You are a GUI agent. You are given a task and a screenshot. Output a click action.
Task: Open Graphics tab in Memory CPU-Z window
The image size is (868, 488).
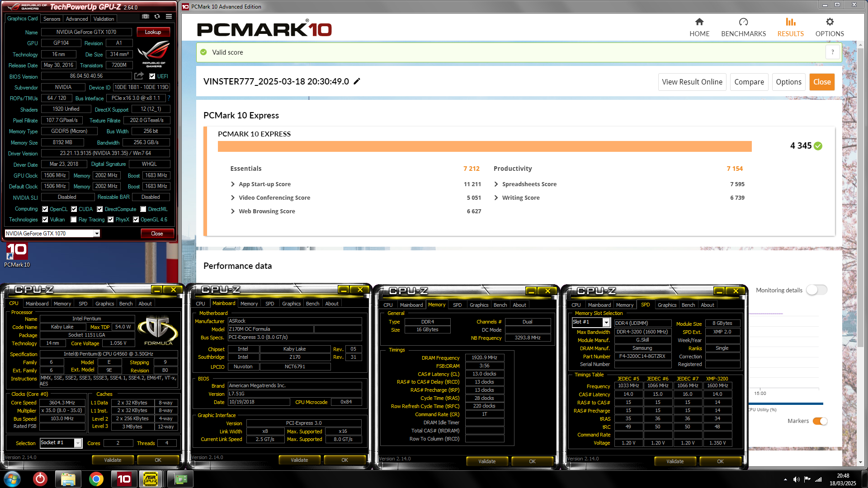(x=479, y=305)
